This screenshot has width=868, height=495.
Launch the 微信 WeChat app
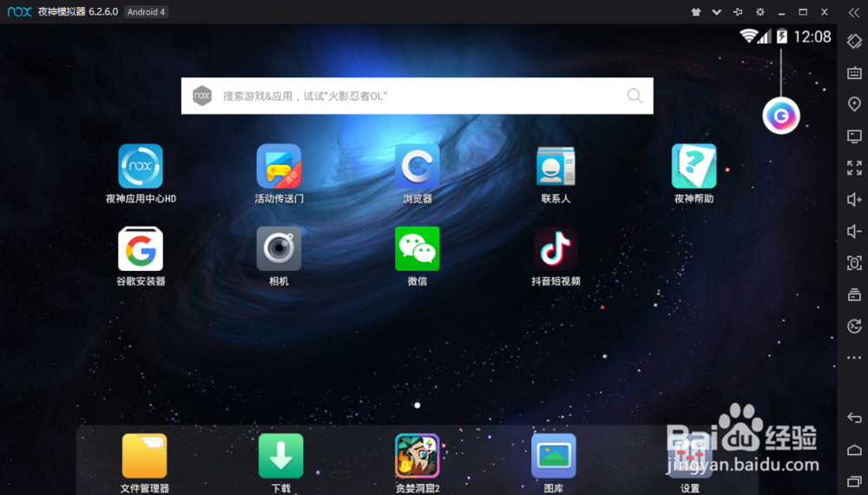(418, 248)
